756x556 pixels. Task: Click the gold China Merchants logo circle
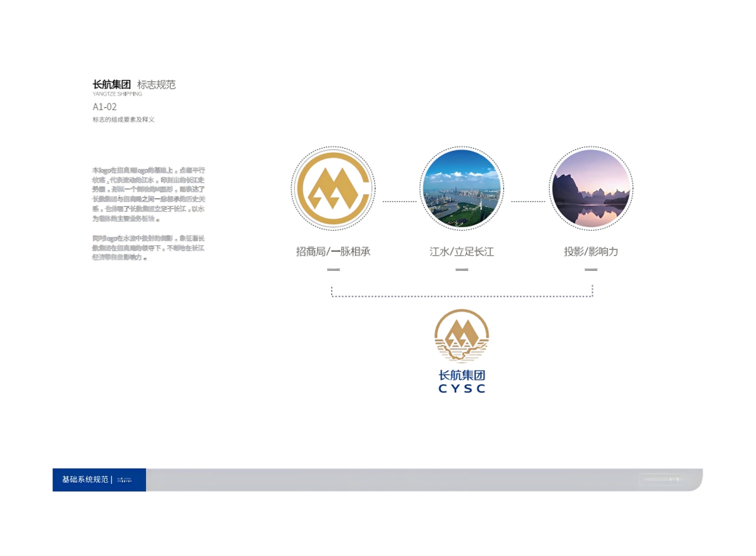tap(333, 188)
